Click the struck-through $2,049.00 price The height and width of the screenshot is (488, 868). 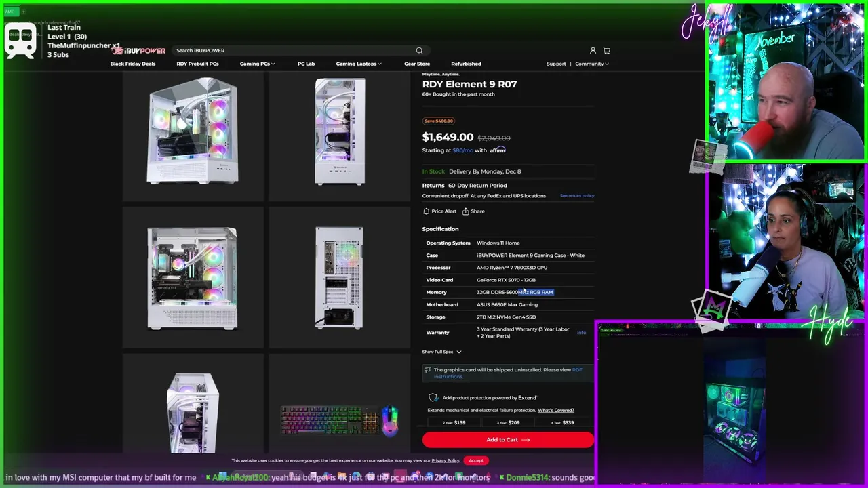click(x=494, y=138)
